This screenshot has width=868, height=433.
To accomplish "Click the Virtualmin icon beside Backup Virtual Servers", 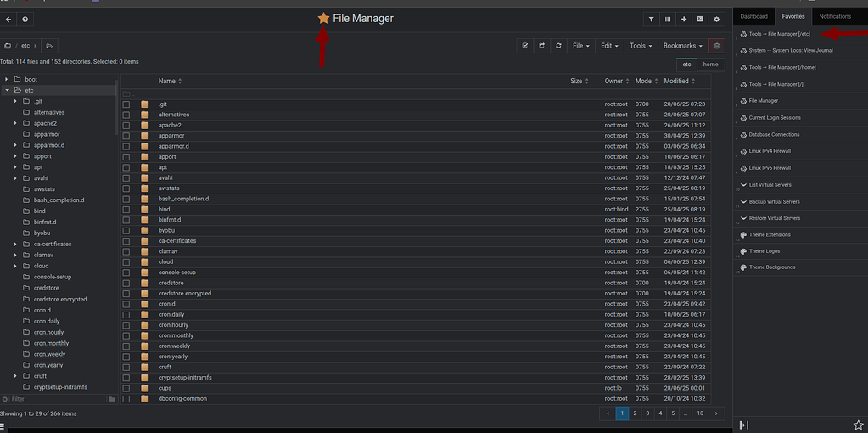I will (x=743, y=201).
